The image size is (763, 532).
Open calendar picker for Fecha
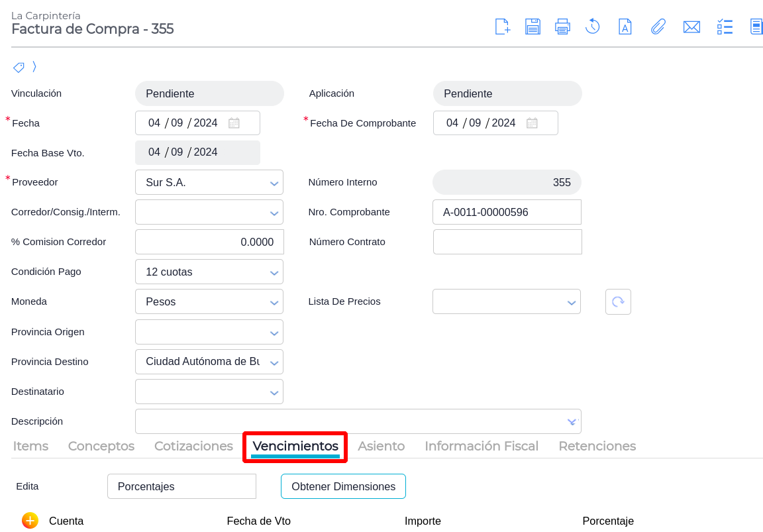tap(234, 123)
